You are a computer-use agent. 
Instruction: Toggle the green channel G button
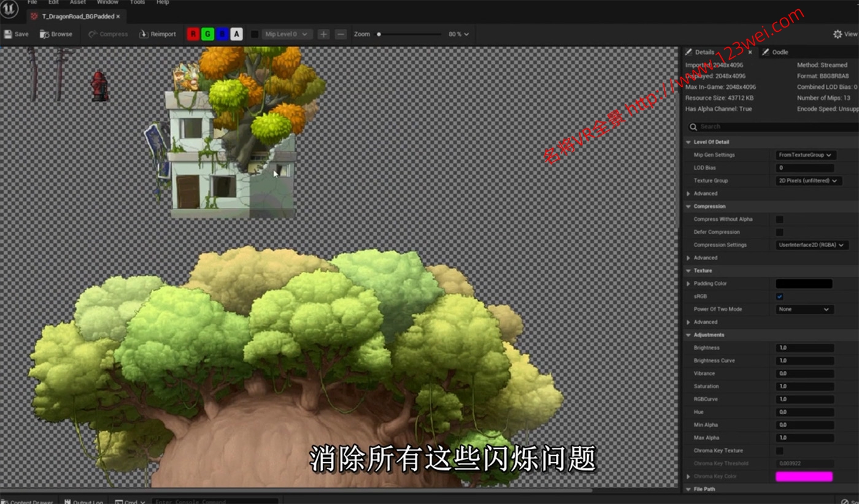point(207,34)
